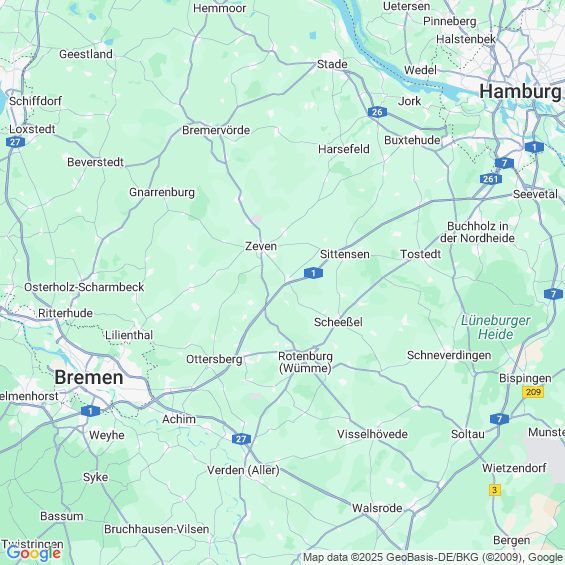Click the A27 shield near Verden
565x565 pixels.
point(241,439)
